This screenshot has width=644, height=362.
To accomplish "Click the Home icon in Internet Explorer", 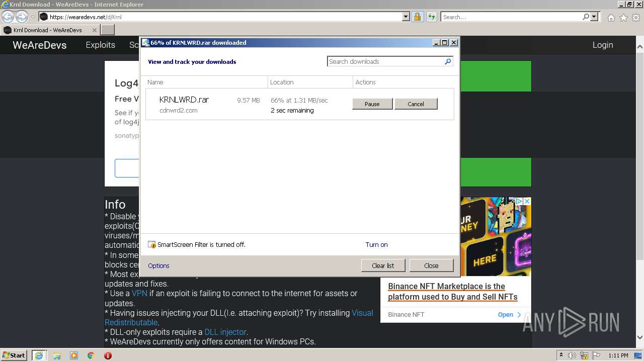I will [611, 18].
